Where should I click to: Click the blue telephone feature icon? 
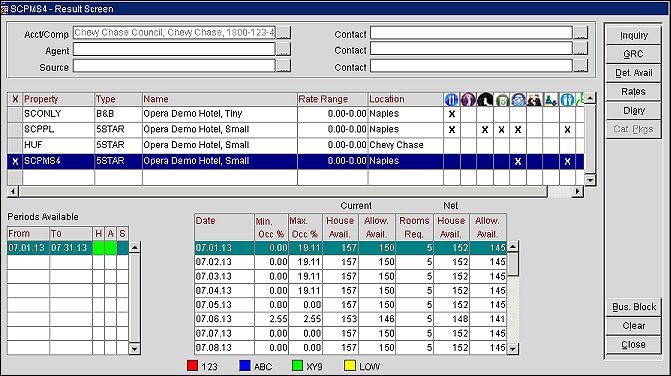coord(518,99)
